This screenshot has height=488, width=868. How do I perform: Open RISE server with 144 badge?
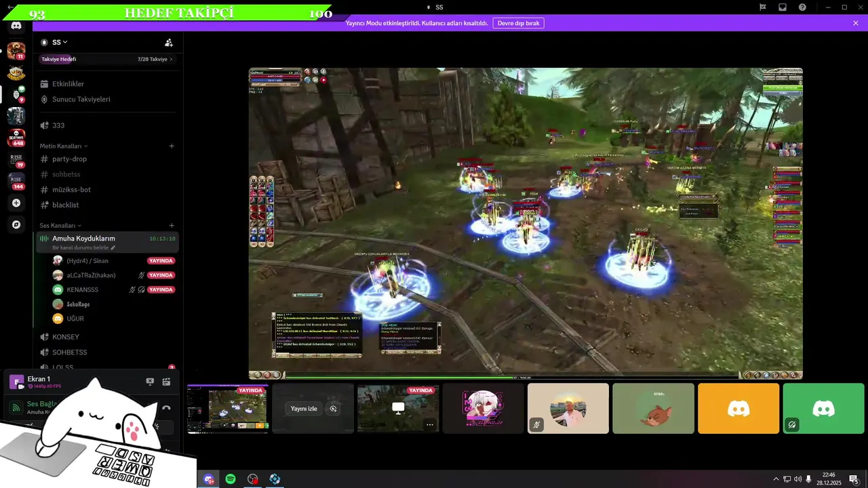(16, 181)
